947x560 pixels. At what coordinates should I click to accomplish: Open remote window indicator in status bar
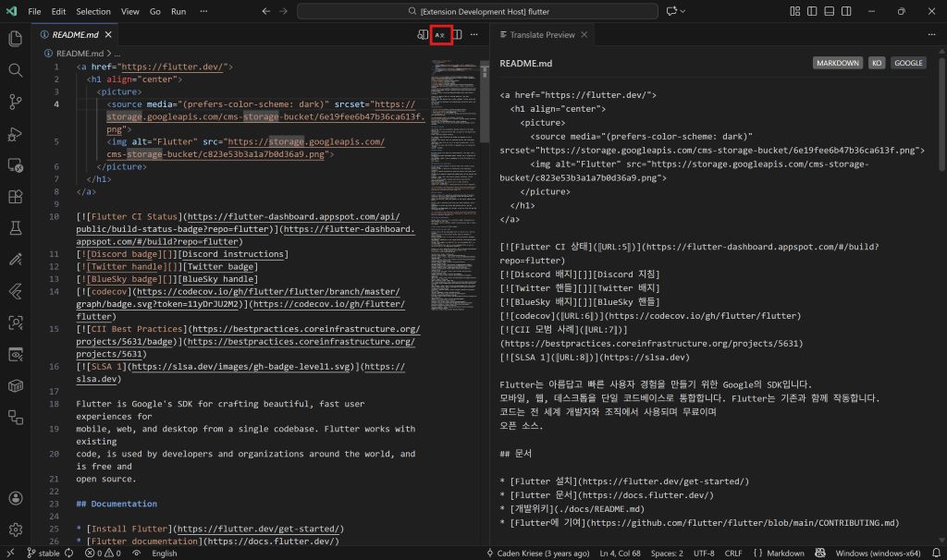10,553
